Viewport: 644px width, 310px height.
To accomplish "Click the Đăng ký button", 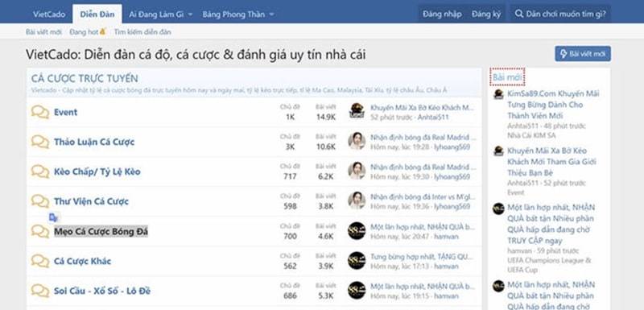I will click(x=486, y=14).
